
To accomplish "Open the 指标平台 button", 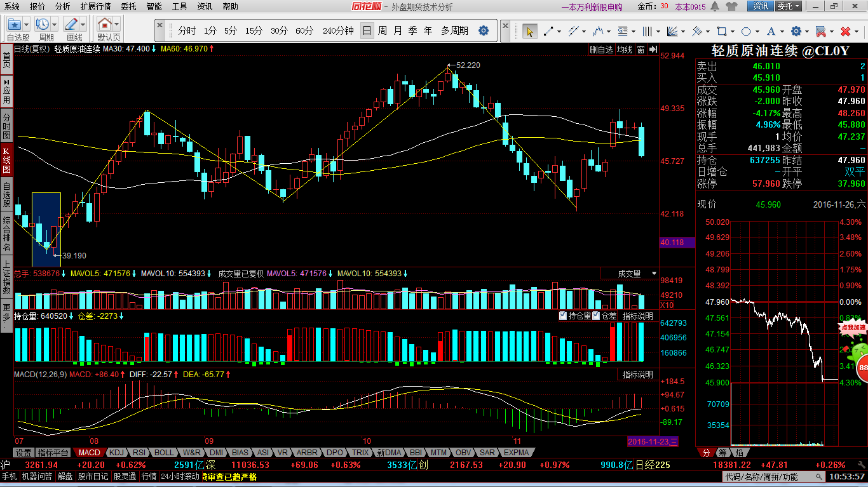I will click(53, 453).
